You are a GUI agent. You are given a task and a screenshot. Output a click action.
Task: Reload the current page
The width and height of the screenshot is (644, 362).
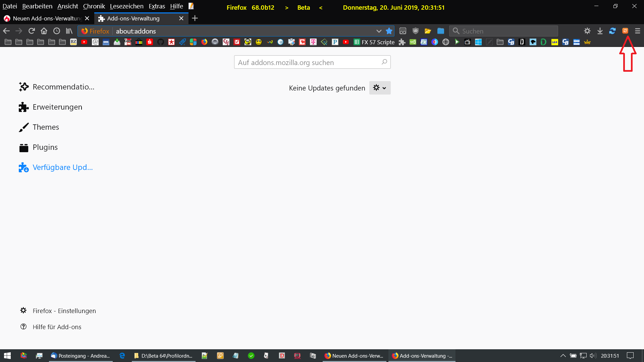pos(32,31)
